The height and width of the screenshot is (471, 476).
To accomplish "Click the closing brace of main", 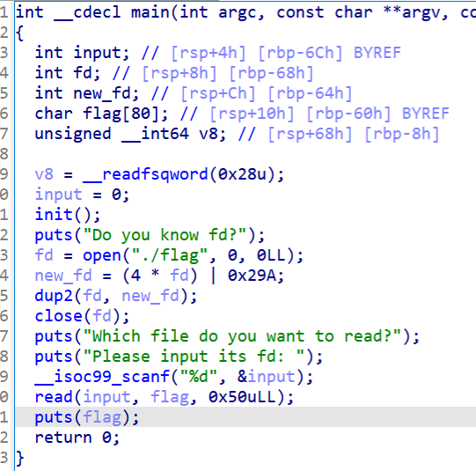I will pyautogui.click(x=19, y=458).
